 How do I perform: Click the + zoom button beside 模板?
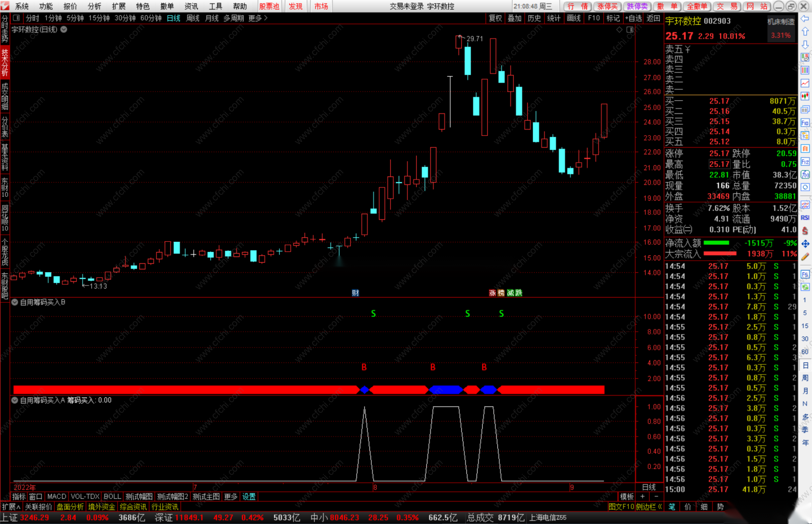click(642, 496)
